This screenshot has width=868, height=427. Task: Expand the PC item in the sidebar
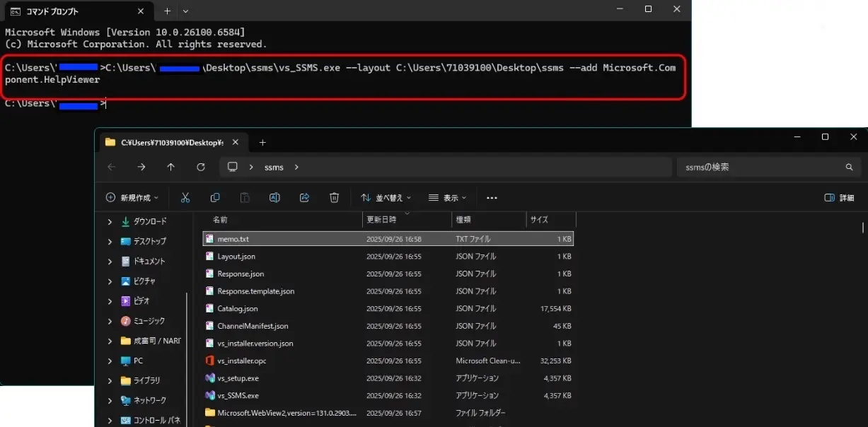[110, 361]
